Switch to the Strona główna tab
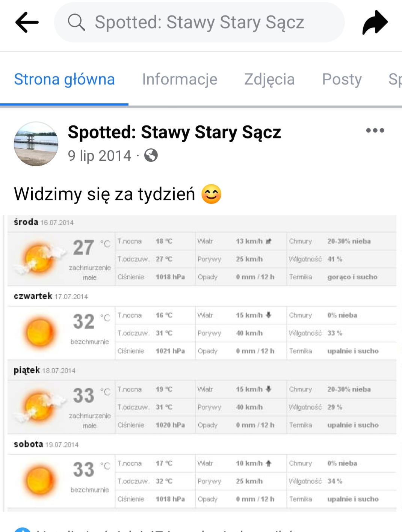Image resolution: width=402 pixels, height=532 pixels. (64, 80)
